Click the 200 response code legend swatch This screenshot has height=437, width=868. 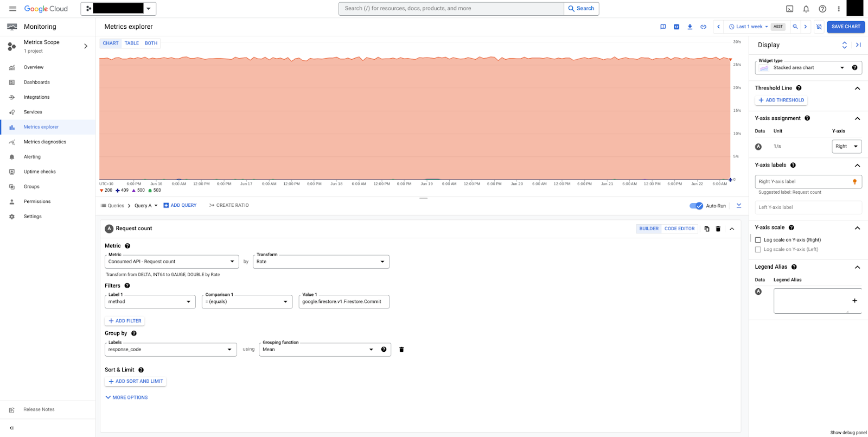(101, 191)
